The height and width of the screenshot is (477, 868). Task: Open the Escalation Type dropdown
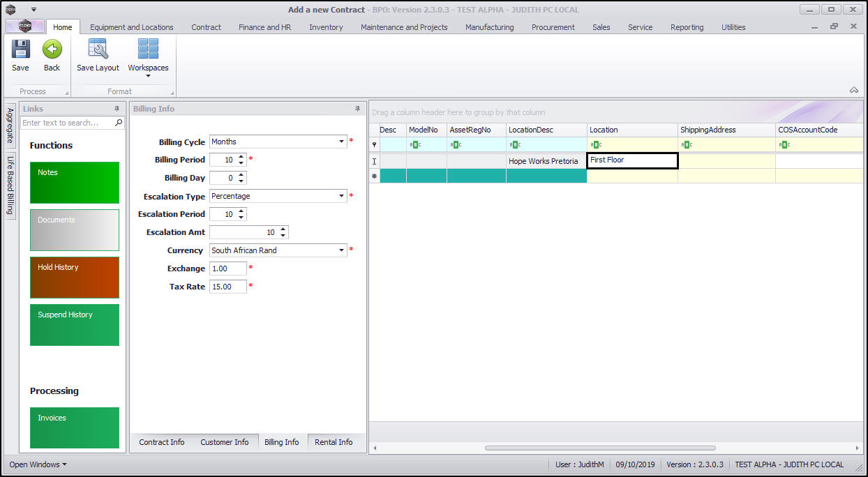[x=342, y=196]
